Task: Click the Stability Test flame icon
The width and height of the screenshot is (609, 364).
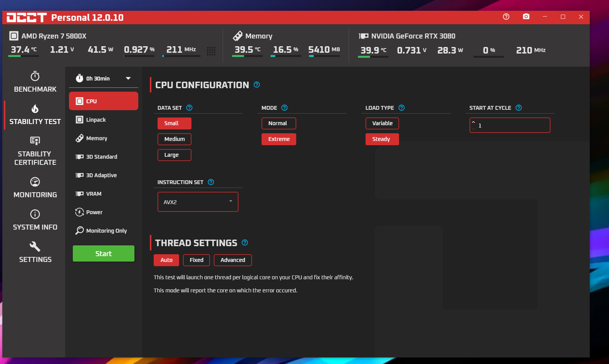Action: [35, 109]
